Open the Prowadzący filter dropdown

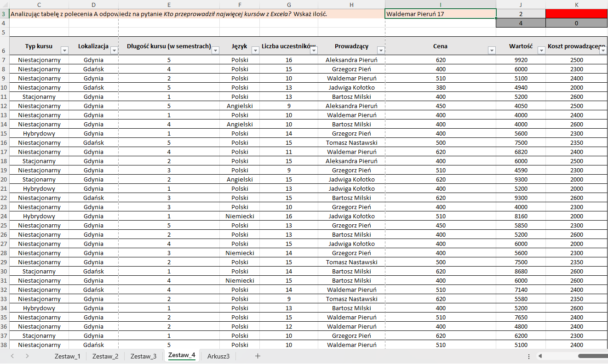coord(381,51)
